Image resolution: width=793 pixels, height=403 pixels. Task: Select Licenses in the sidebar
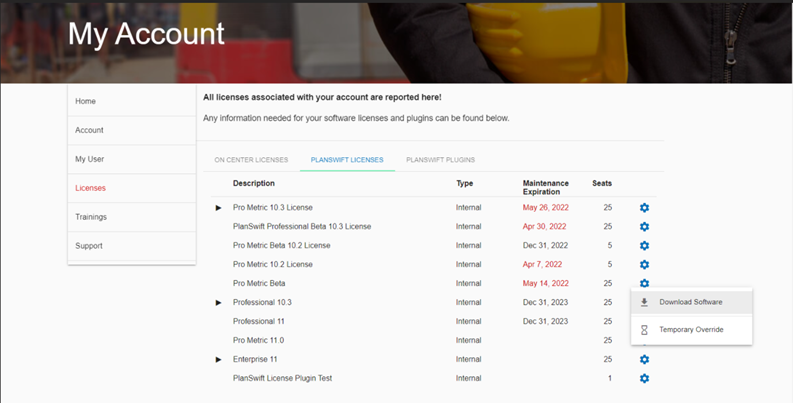[x=131, y=188]
